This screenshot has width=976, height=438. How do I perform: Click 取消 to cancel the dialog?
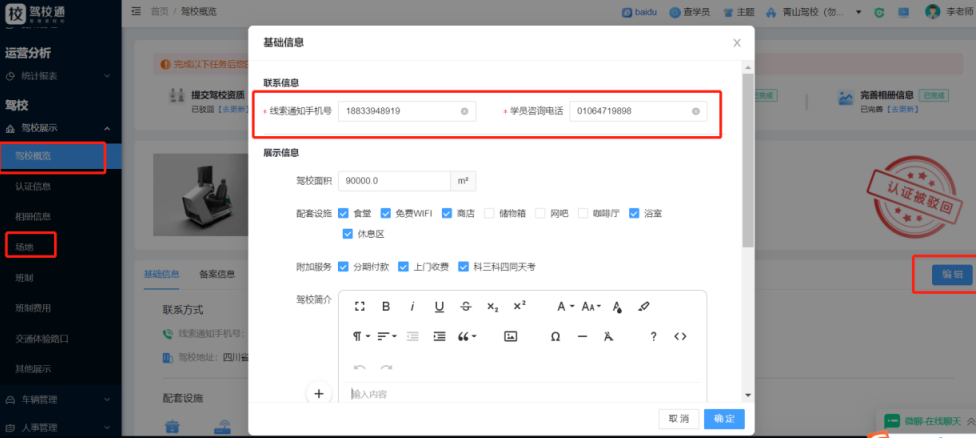click(x=679, y=419)
